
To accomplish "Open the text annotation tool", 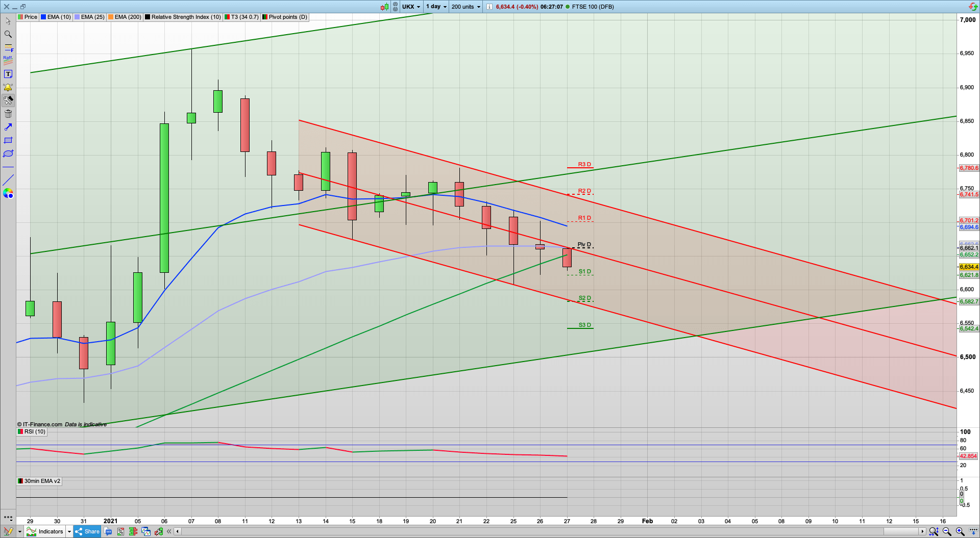I will tap(8, 73).
